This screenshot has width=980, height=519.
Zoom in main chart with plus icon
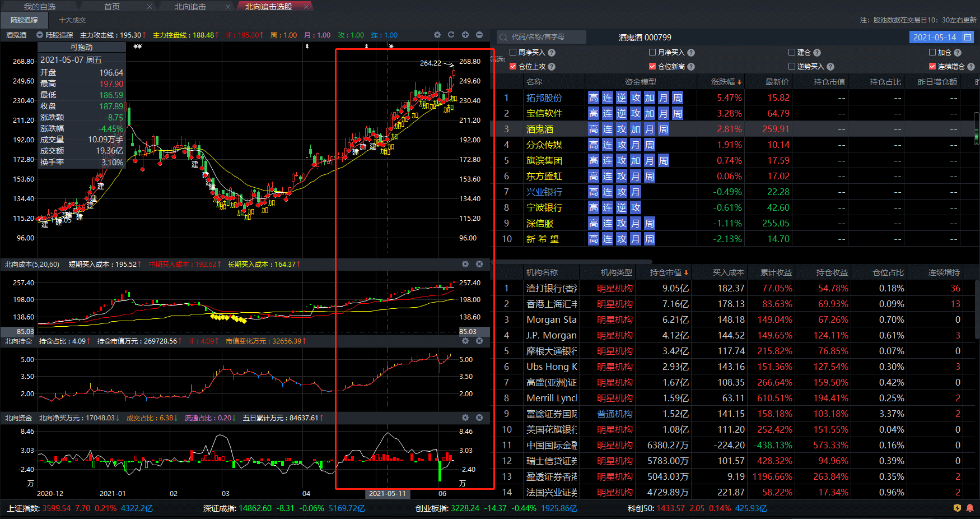[465, 35]
